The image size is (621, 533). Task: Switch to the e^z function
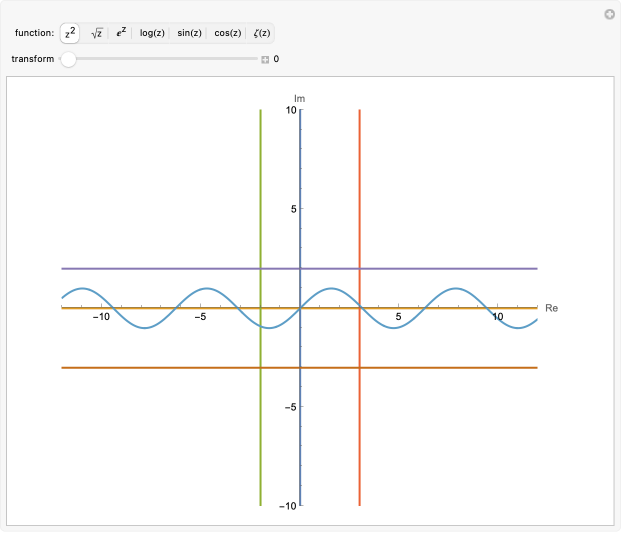pyautogui.click(x=122, y=33)
